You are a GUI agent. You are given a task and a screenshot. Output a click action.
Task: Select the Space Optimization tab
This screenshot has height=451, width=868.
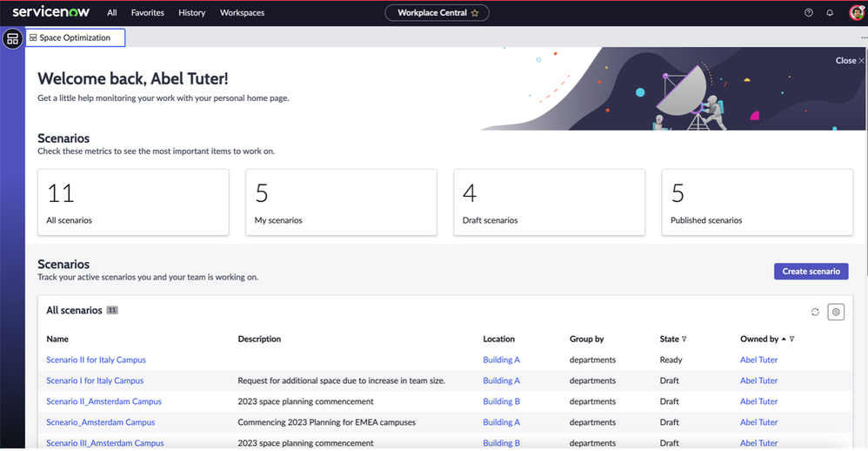click(x=75, y=38)
